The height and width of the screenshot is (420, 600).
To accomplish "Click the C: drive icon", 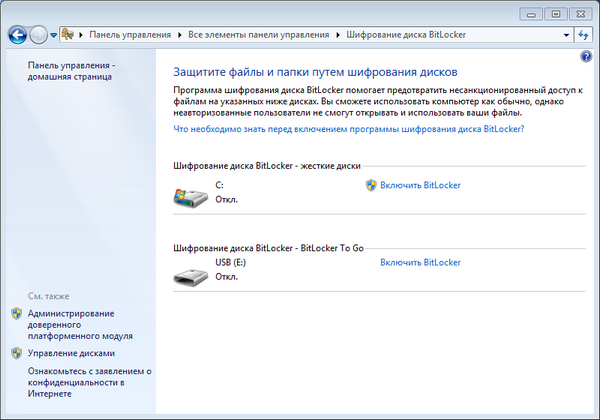I will coord(191,197).
